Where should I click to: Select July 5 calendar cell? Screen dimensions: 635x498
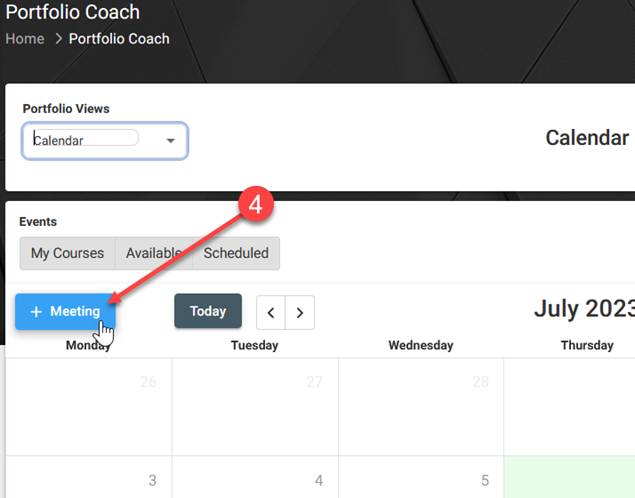[421, 477]
